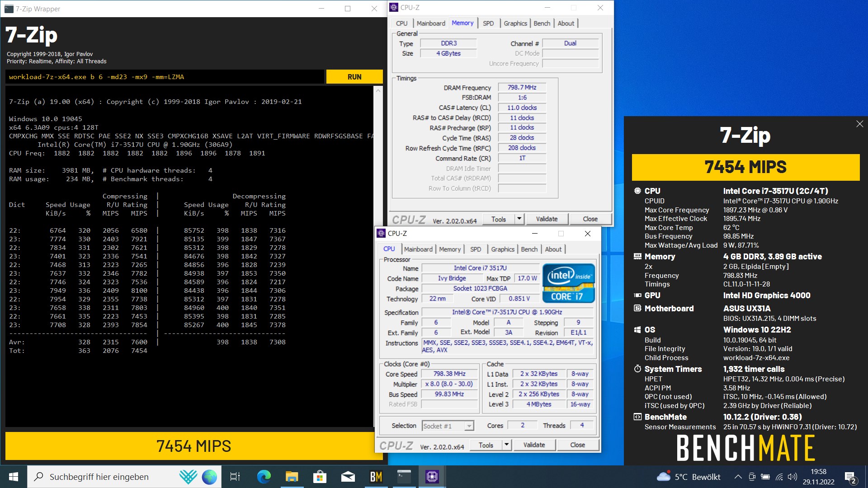Viewport: 868px width, 488px height.
Task: Click the meet-now tray icon beside battery
Action: point(752,477)
